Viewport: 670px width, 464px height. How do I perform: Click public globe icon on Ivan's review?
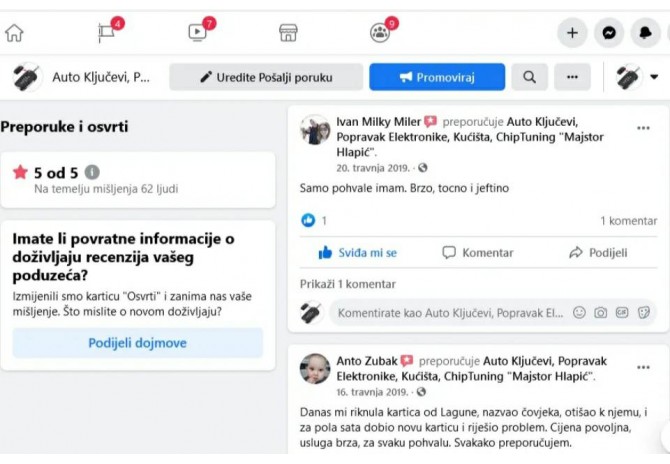click(423, 168)
